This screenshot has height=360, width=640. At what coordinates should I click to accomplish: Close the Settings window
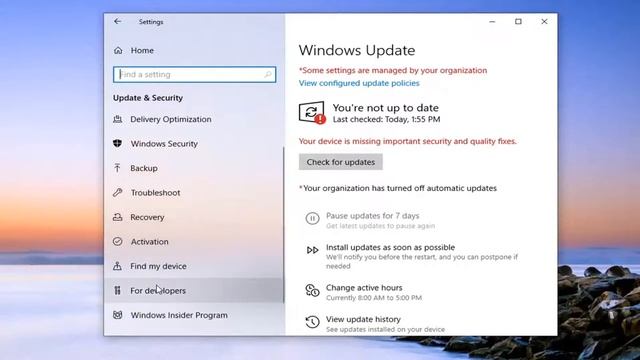coord(544,22)
